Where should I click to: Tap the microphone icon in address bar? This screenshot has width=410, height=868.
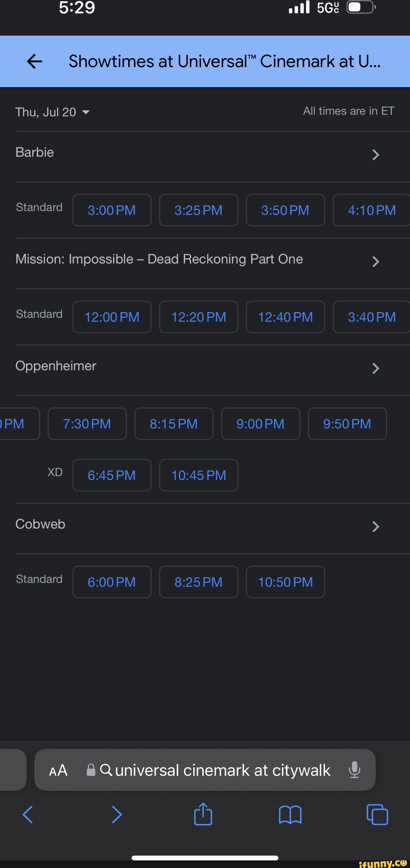355,770
